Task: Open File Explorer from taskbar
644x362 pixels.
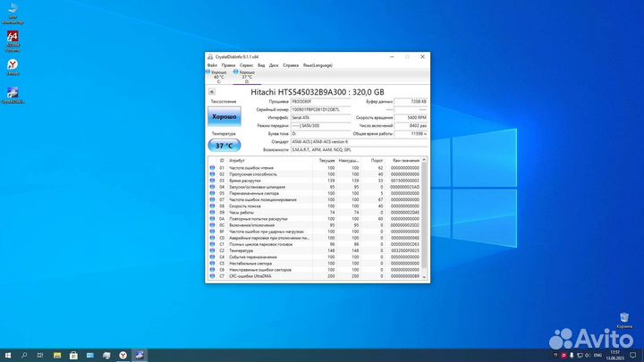Action: pos(57,356)
